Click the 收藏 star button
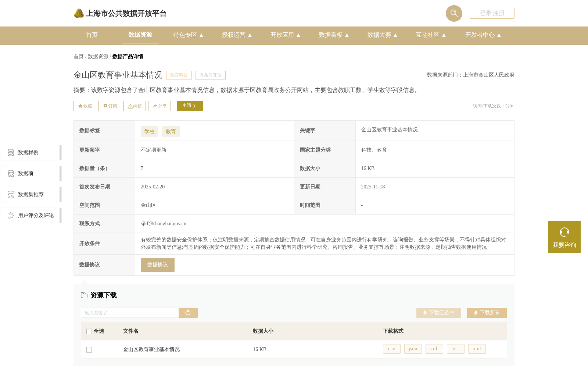This screenshot has width=588, height=368. 85,106
